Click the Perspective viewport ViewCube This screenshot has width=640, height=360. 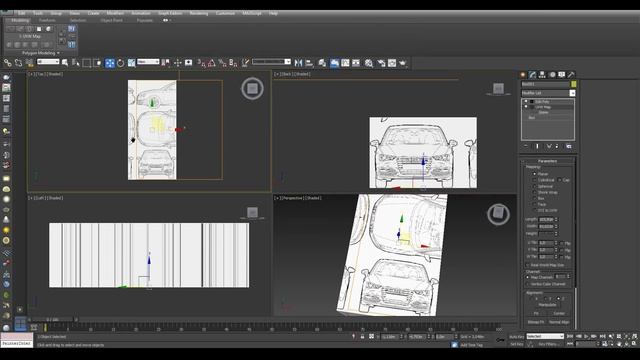(498, 213)
